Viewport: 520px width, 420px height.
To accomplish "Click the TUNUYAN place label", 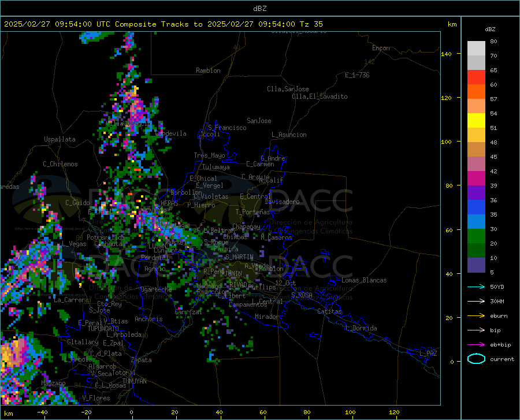I will click(x=134, y=381).
